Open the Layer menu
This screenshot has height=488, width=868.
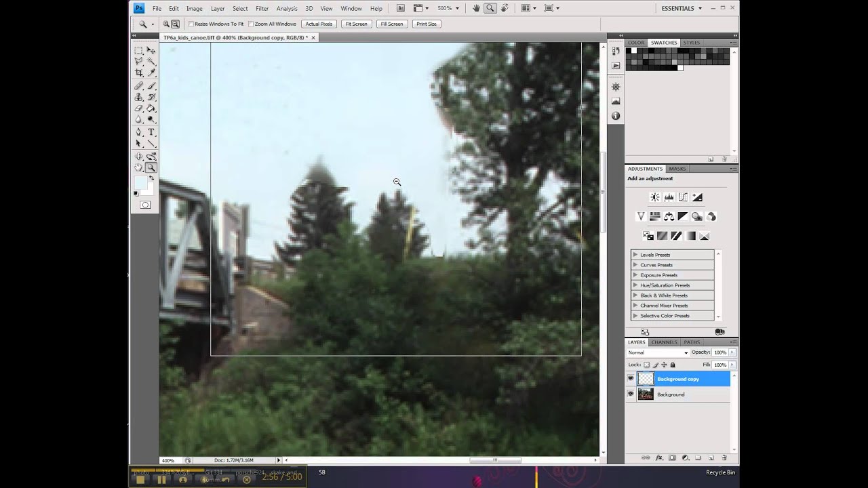point(218,8)
